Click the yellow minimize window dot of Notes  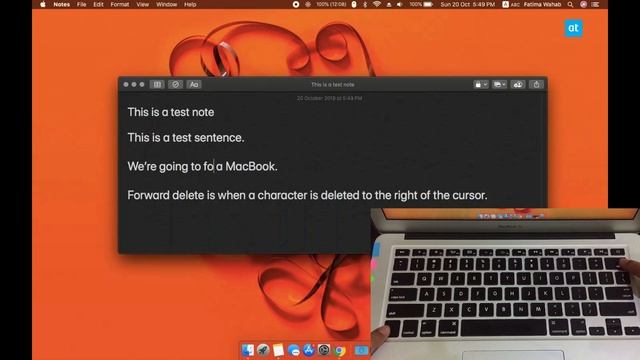[134, 84]
